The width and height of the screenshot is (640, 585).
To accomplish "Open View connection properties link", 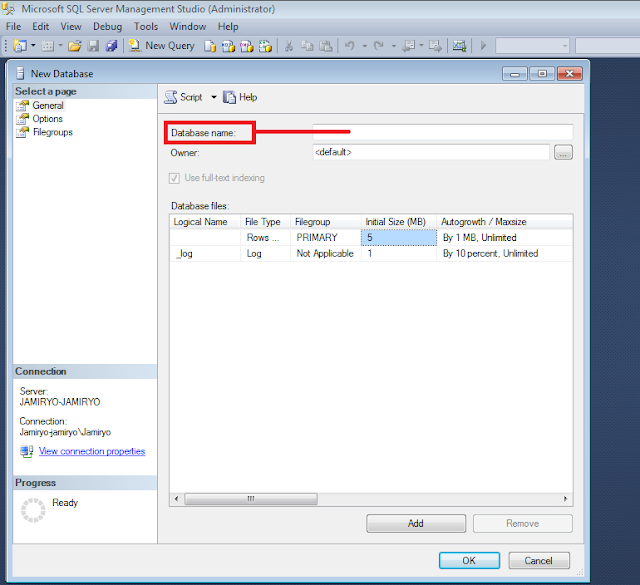I will tap(92, 451).
